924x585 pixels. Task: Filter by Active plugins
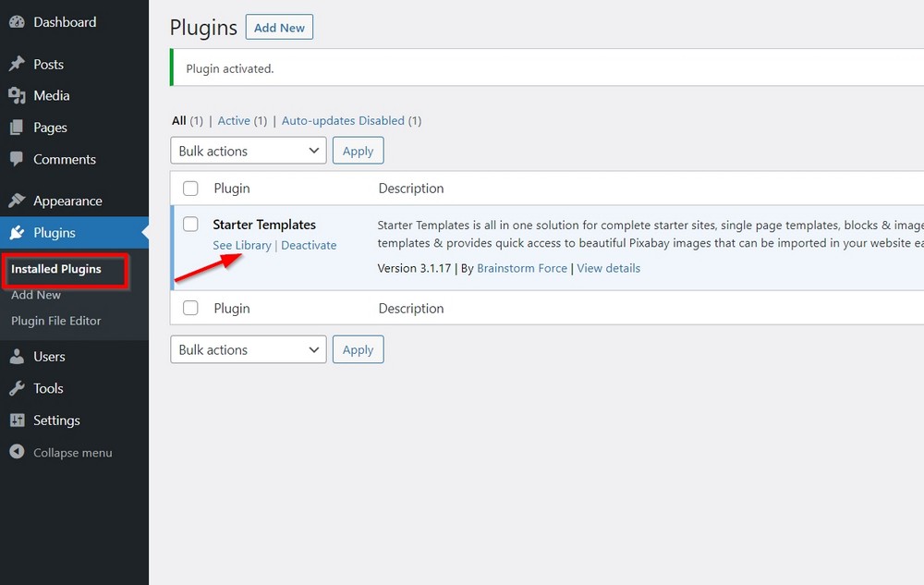coord(234,121)
